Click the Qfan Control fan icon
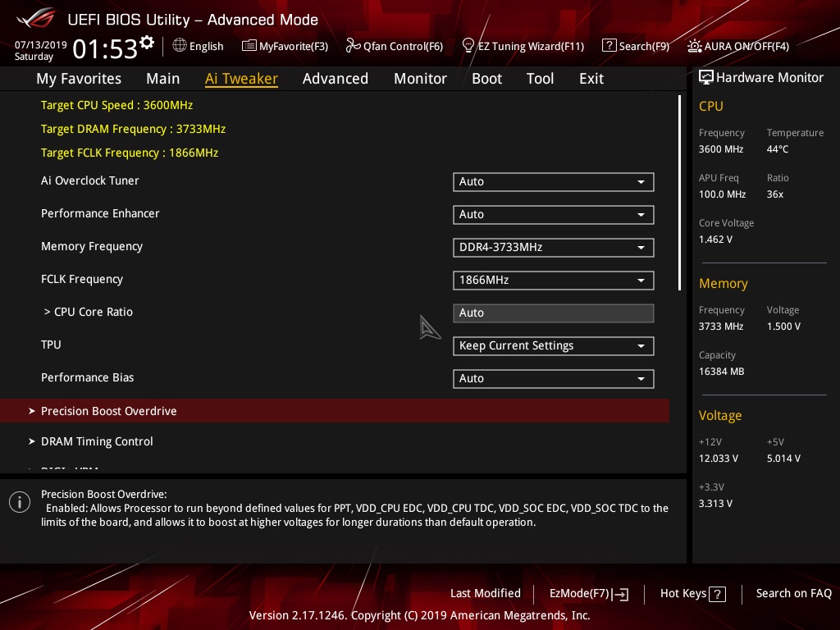Screen dimensions: 840x630 point(353,46)
